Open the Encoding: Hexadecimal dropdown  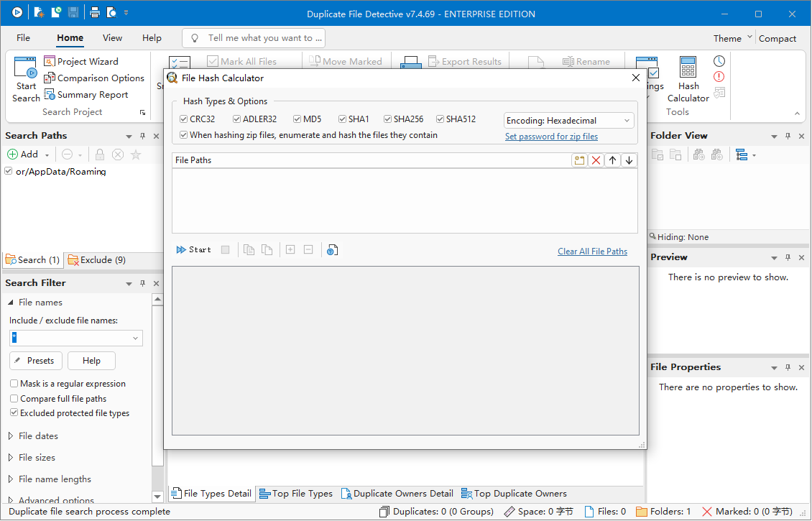coord(568,121)
